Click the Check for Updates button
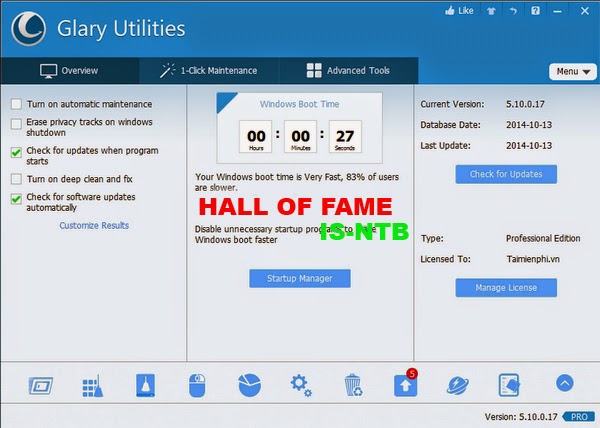 (506, 174)
